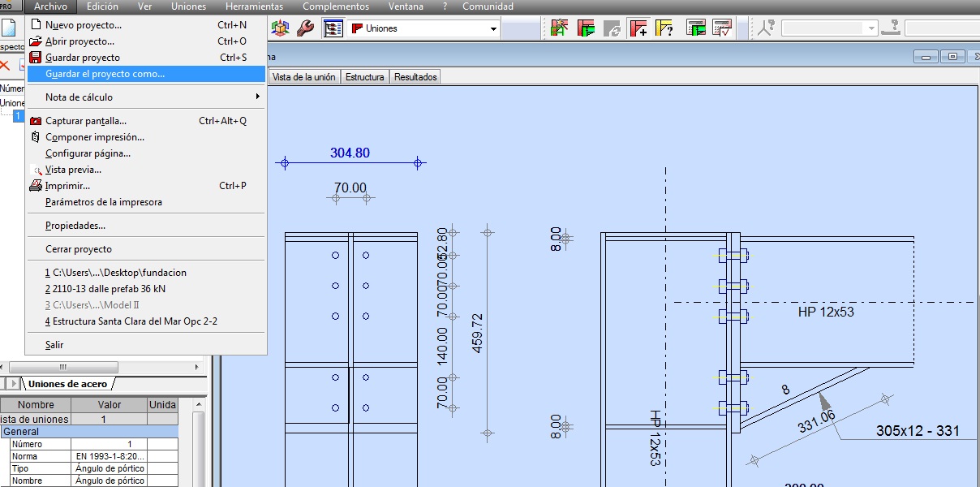Click the 305x12 - 331 plate label
This screenshot has height=487, width=980.
click(918, 431)
